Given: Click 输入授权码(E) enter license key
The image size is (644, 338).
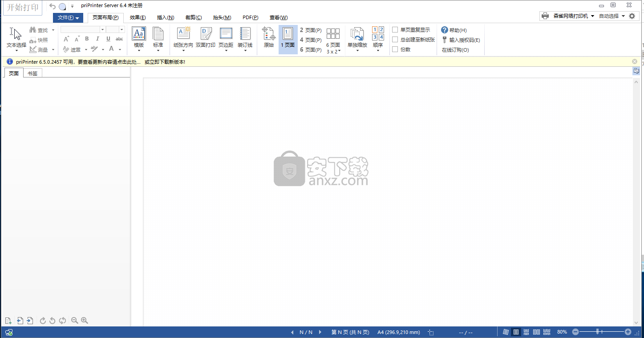Looking at the screenshot, I should coord(461,40).
